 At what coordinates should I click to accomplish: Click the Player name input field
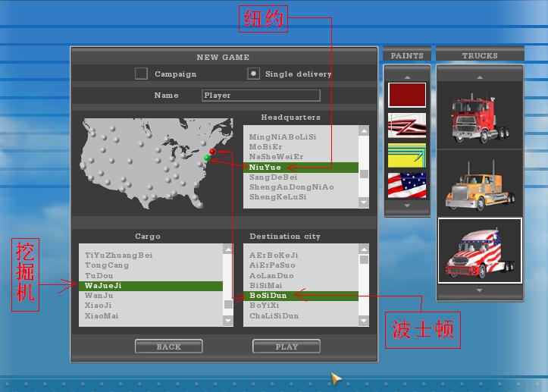[261, 96]
